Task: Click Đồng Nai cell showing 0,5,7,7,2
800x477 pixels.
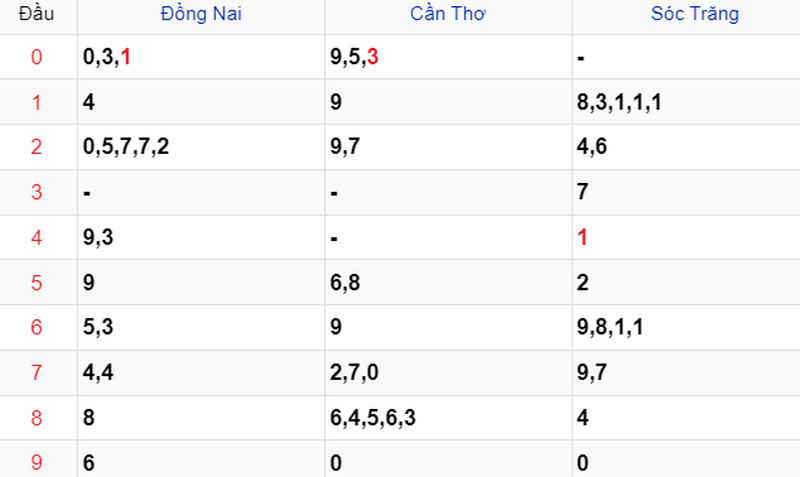Action: 201,147
